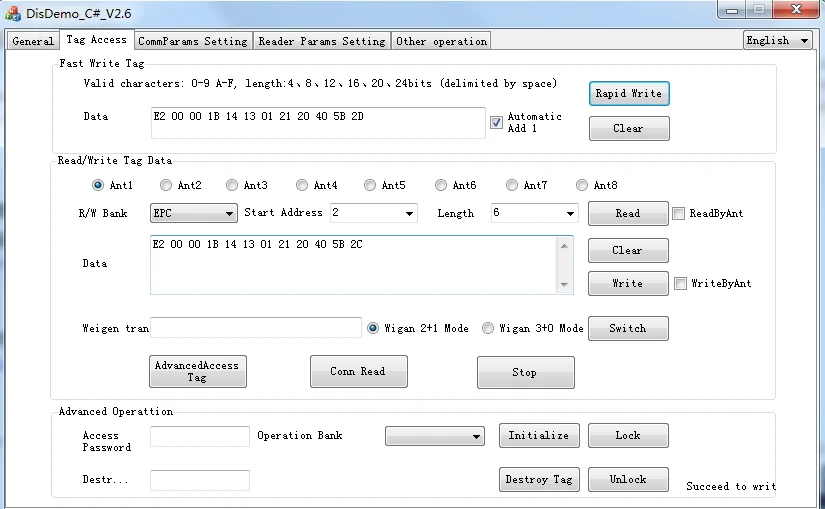Screen dimensions: 825x509
Task: Click the Write button
Action: click(628, 284)
